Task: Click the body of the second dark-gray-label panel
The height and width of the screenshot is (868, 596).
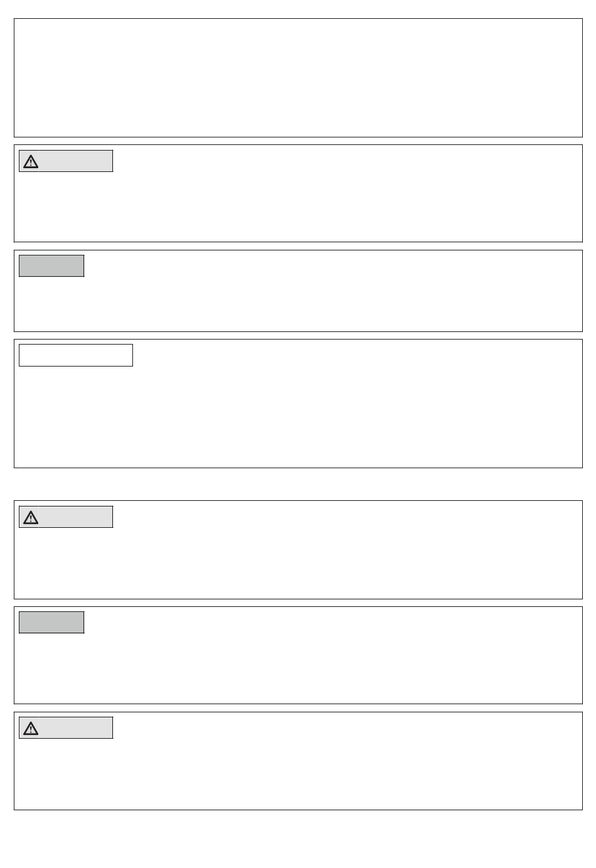Action: click(298, 667)
